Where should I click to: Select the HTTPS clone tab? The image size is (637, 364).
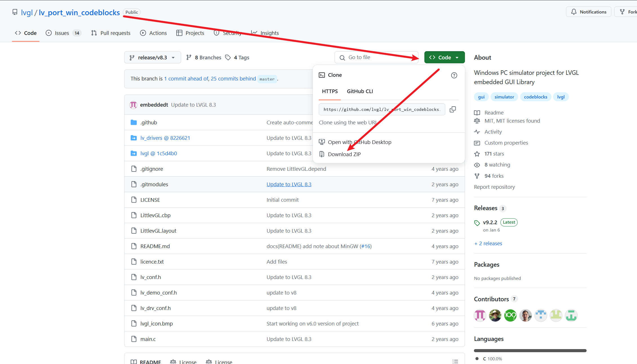pyautogui.click(x=329, y=91)
